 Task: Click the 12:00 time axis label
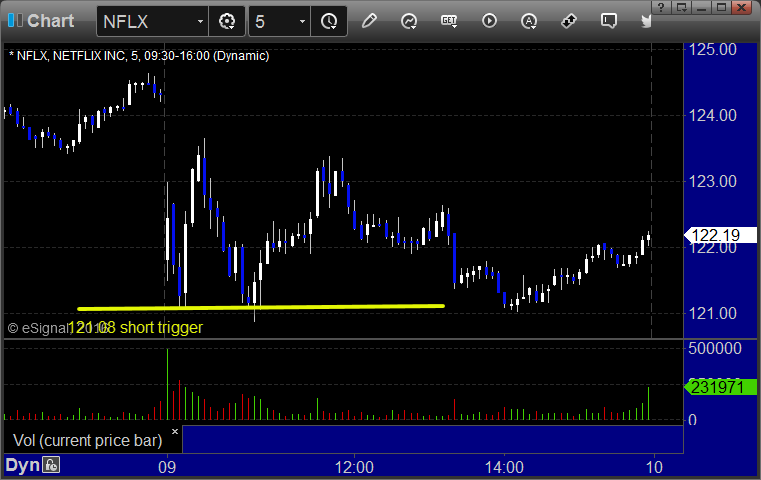coord(354,467)
